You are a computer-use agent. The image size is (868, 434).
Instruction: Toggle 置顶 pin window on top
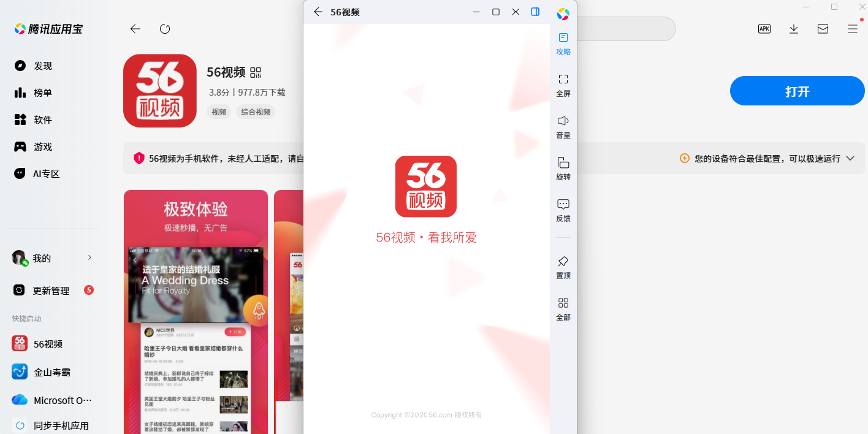[563, 267]
